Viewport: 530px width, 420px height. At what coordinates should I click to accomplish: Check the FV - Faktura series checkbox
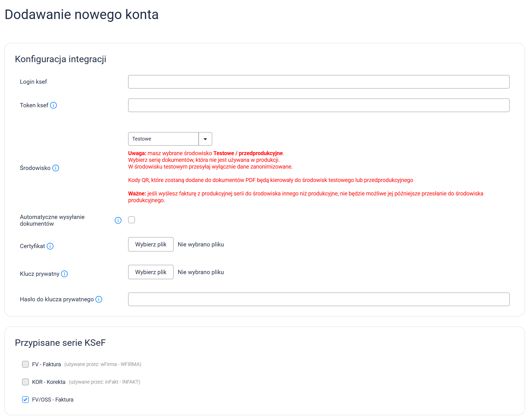tap(25, 364)
